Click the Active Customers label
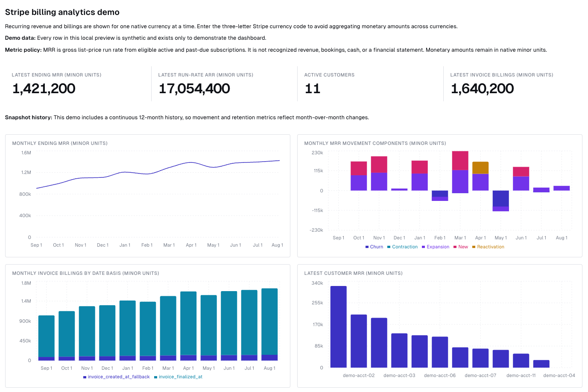This screenshot has width=588, height=392. (x=329, y=75)
